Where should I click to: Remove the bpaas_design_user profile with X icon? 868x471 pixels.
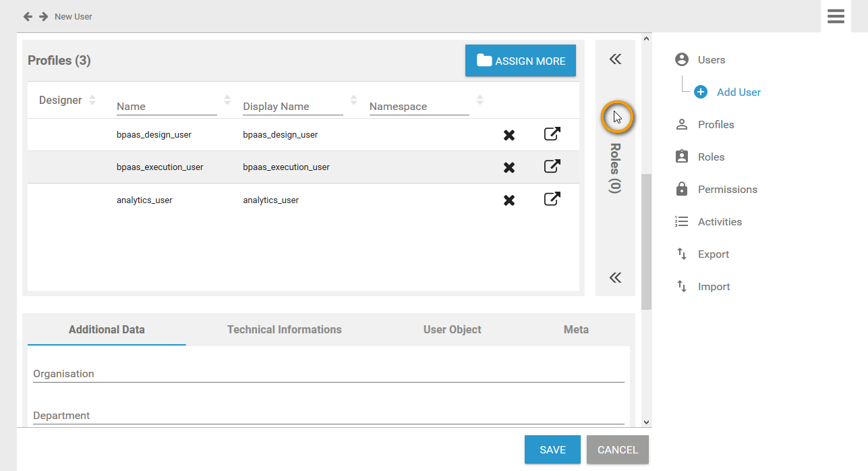coord(509,135)
